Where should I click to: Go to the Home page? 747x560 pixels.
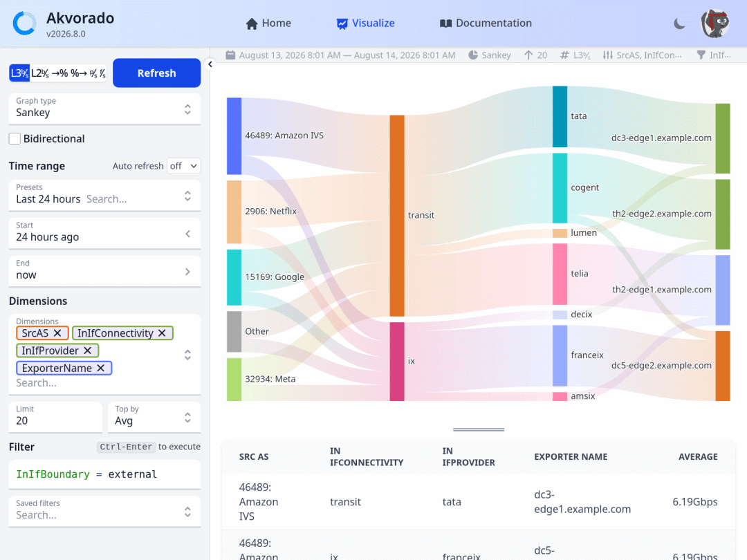268,24
